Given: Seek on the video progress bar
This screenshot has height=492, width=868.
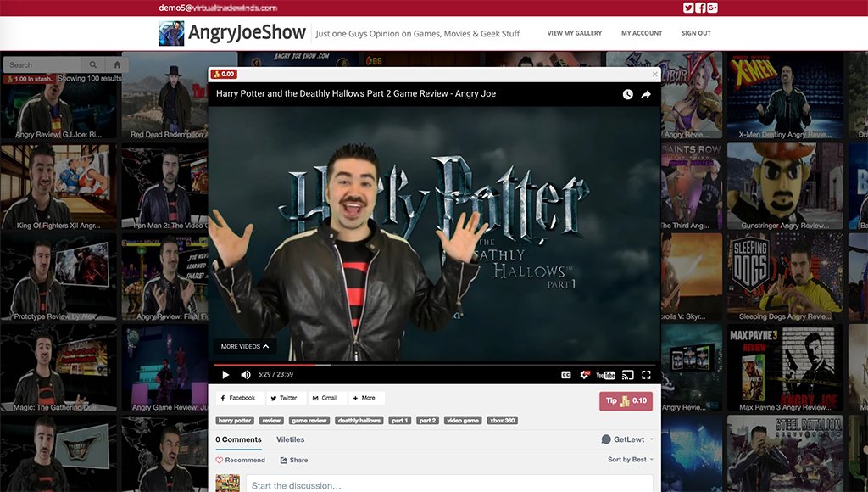Looking at the screenshot, I should 435,365.
